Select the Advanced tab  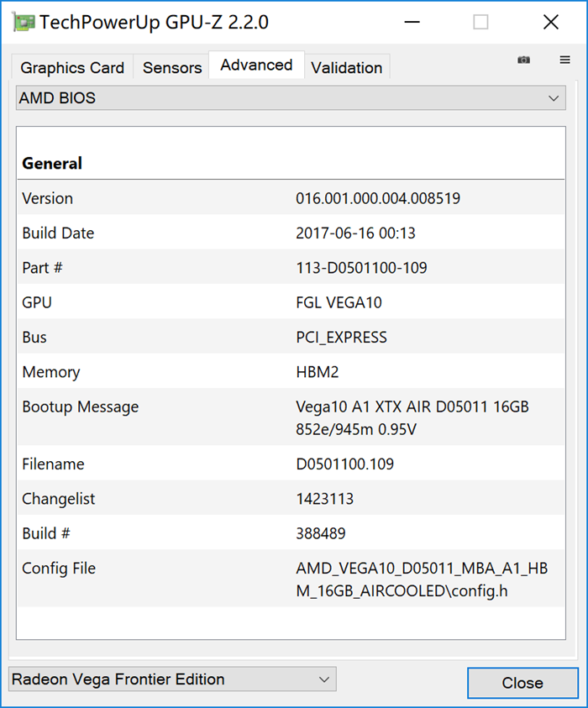click(x=256, y=65)
